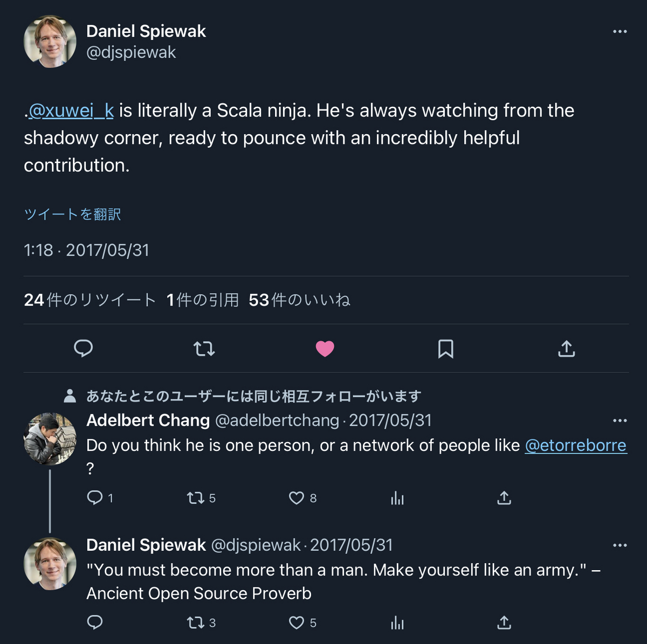Click the @etorreborre mention link

[x=575, y=446]
